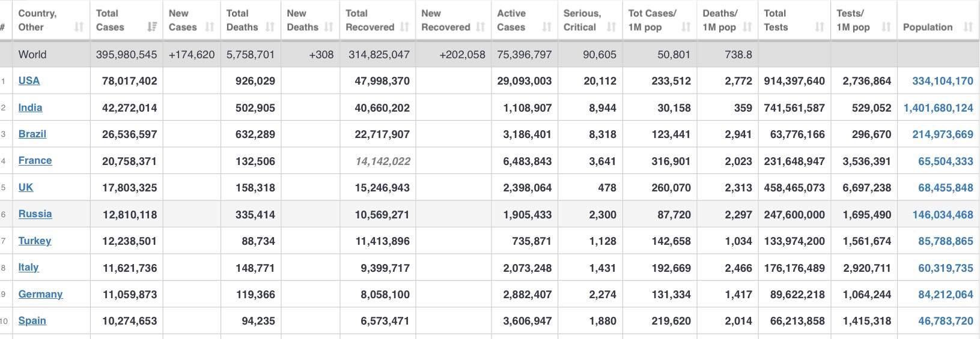
Task: Sort by Serious, Critical arrows icon
Action: point(611,27)
